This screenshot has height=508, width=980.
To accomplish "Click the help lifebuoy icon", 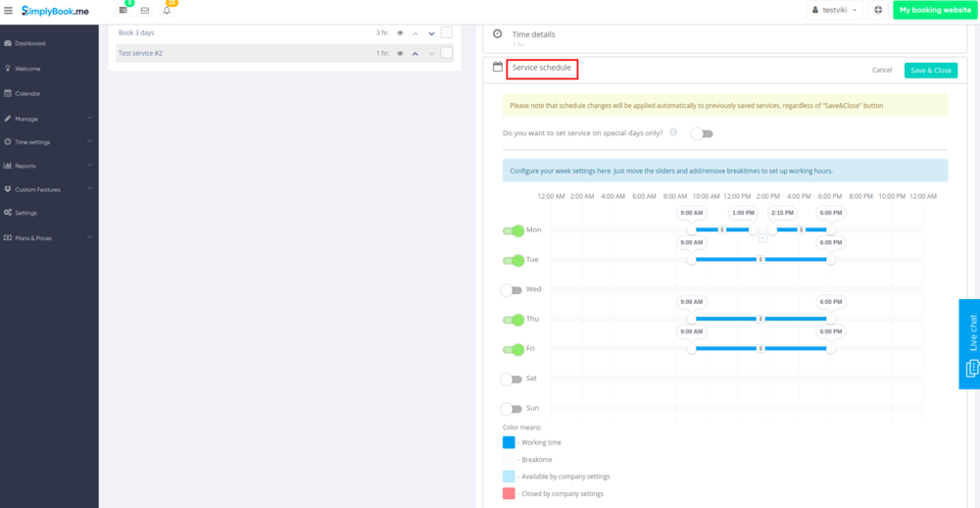I will coord(877,10).
